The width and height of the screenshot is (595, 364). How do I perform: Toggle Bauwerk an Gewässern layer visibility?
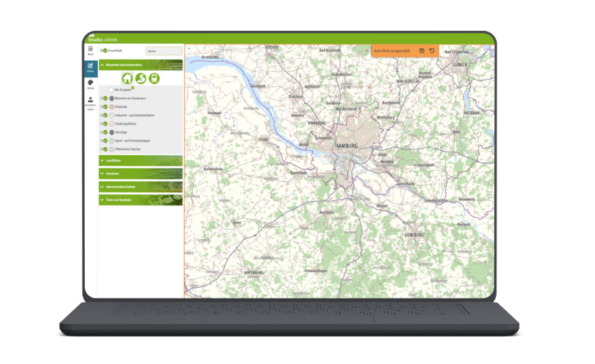coord(104,98)
